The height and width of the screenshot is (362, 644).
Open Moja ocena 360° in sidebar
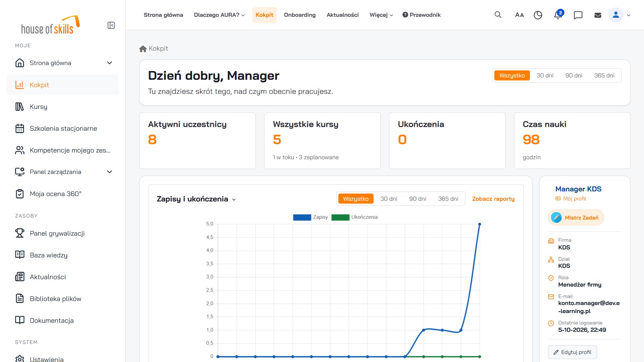(x=63, y=194)
